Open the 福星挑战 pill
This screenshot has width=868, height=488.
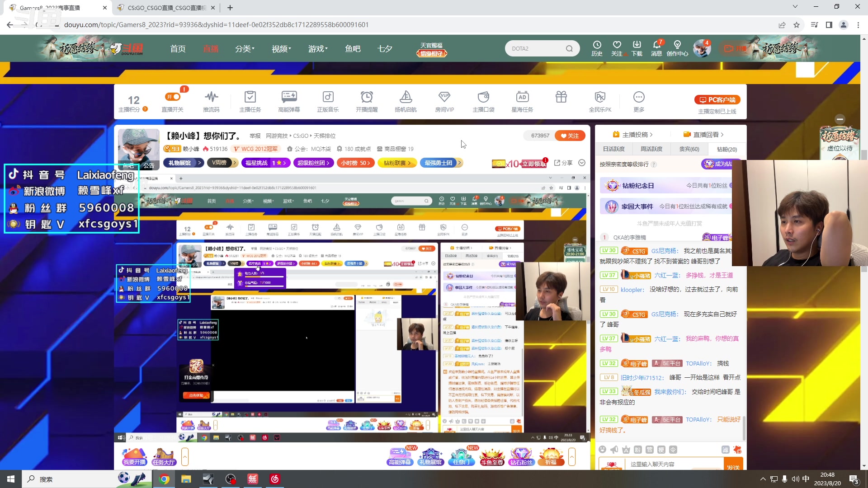point(266,163)
